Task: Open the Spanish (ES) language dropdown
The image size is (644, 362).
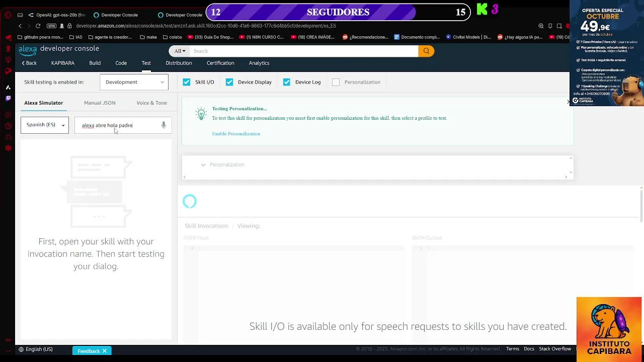Action: (x=45, y=125)
